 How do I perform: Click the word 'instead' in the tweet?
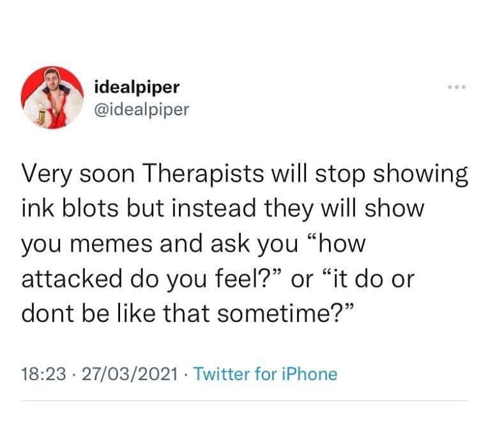pos(214,209)
